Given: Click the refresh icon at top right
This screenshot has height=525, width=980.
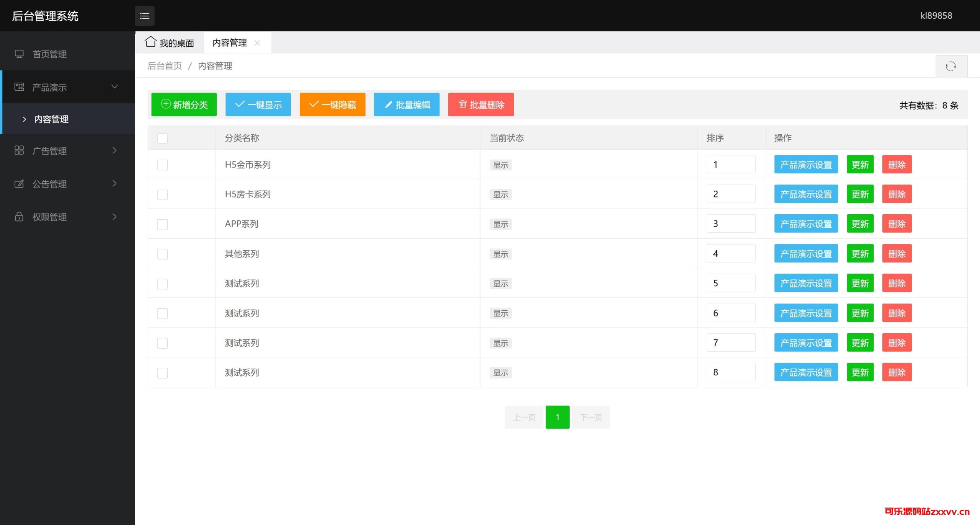Looking at the screenshot, I should 951,66.
